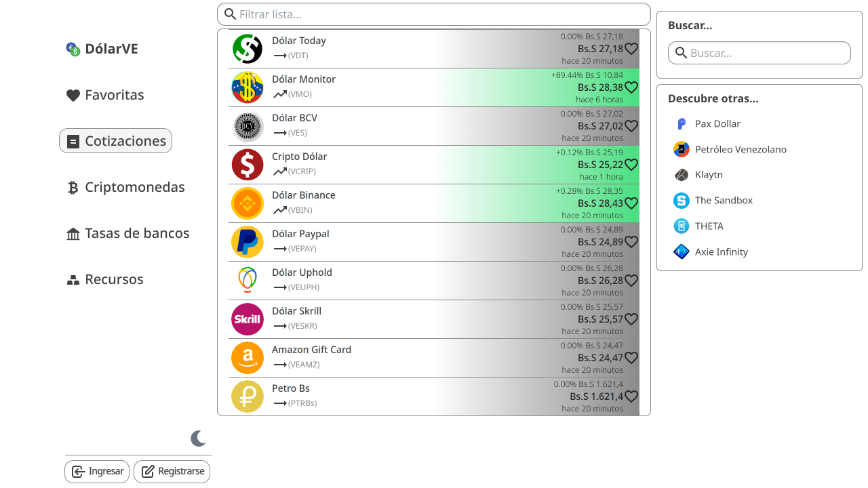Click the Cripto Dólar name text

pos(299,157)
